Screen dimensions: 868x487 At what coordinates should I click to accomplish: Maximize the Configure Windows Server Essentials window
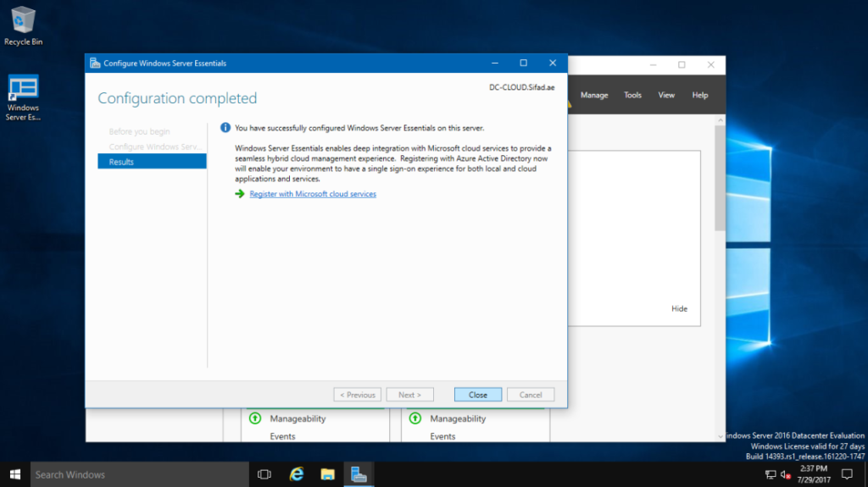524,63
